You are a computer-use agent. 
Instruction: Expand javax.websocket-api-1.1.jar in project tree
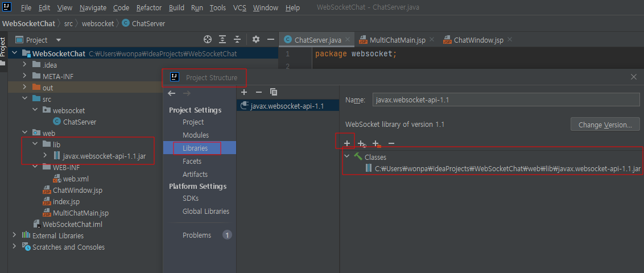click(x=45, y=156)
